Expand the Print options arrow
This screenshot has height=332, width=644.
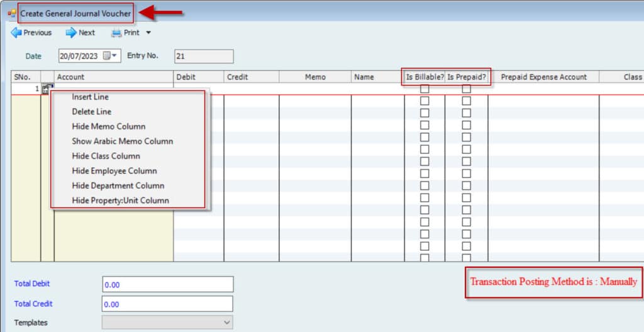[x=148, y=33]
